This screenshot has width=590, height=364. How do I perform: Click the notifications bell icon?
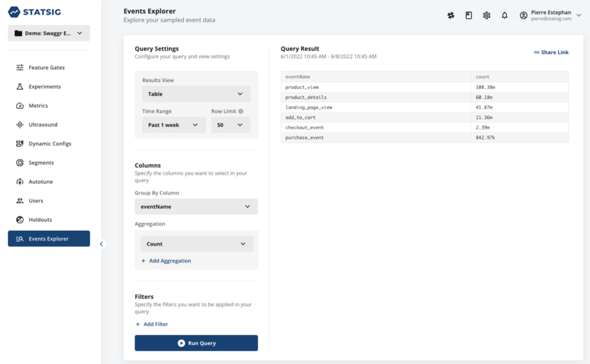[504, 16]
